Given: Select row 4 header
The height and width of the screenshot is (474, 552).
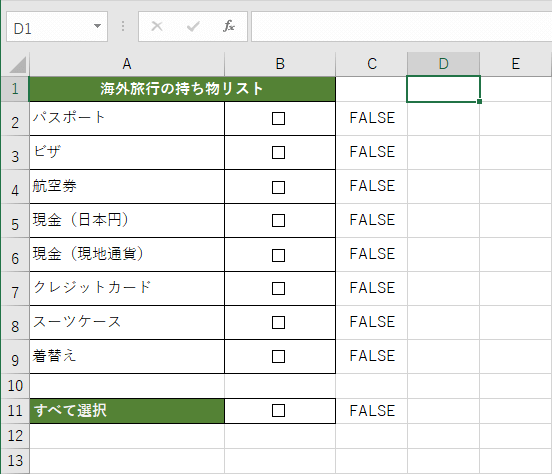Looking at the screenshot, I should [15, 187].
